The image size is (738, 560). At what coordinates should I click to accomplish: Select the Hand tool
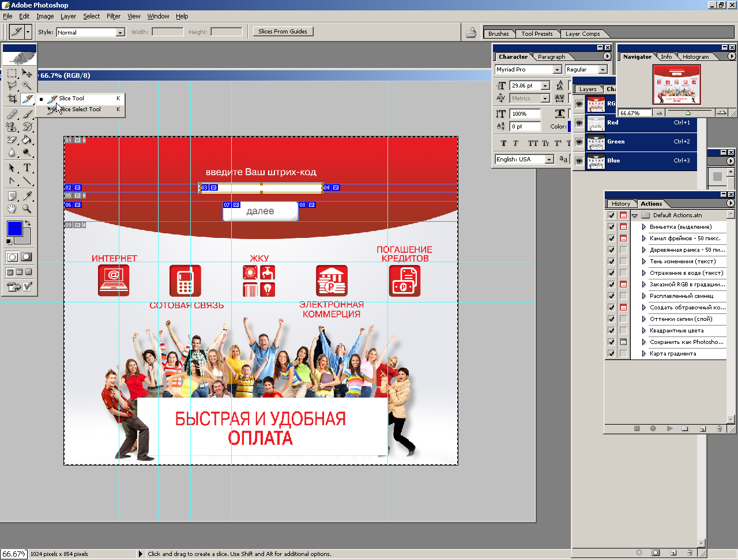12,209
